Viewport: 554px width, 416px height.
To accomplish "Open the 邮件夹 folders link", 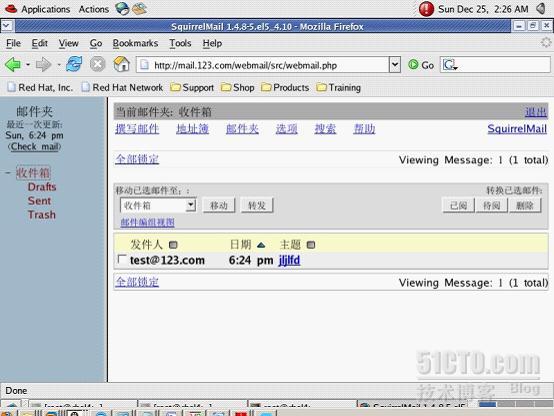I will 242,129.
